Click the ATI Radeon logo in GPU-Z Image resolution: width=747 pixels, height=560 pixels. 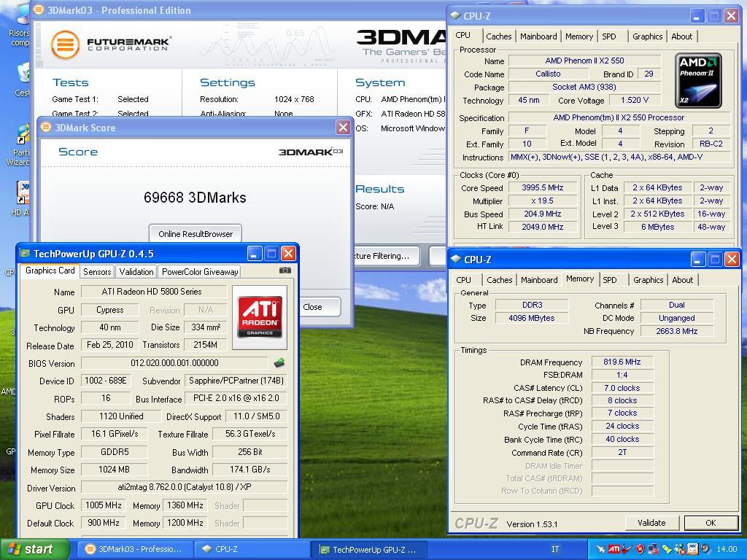[x=260, y=317]
